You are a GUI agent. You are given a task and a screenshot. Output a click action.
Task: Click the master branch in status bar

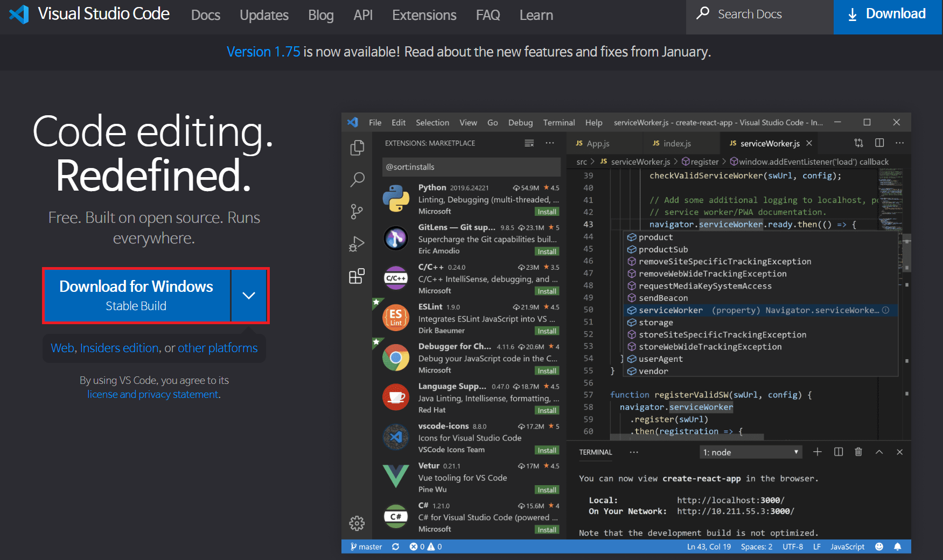pyautogui.click(x=366, y=547)
